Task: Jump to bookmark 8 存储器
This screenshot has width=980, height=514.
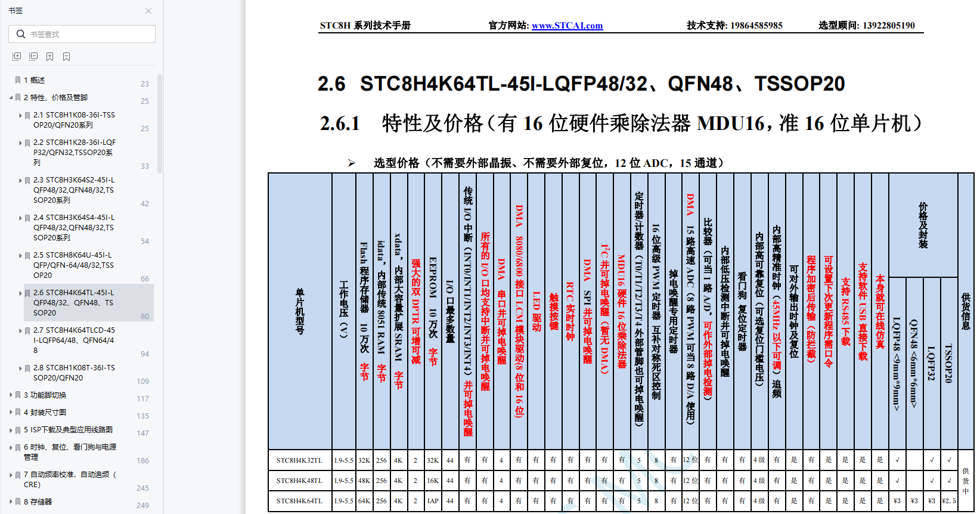Action: pos(38,501)
